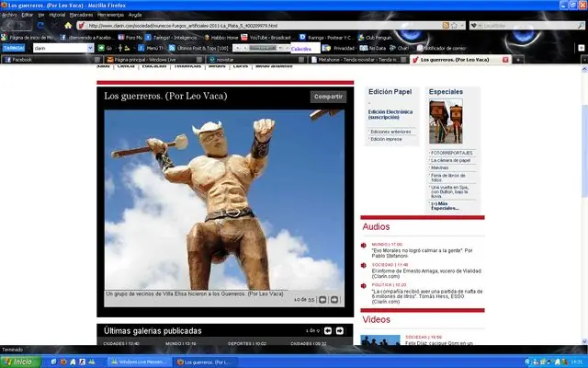The width and height of the screenshot is (588, 368).
Task: Open the Ediciones anteriores link
Action: tap(390, 132)
